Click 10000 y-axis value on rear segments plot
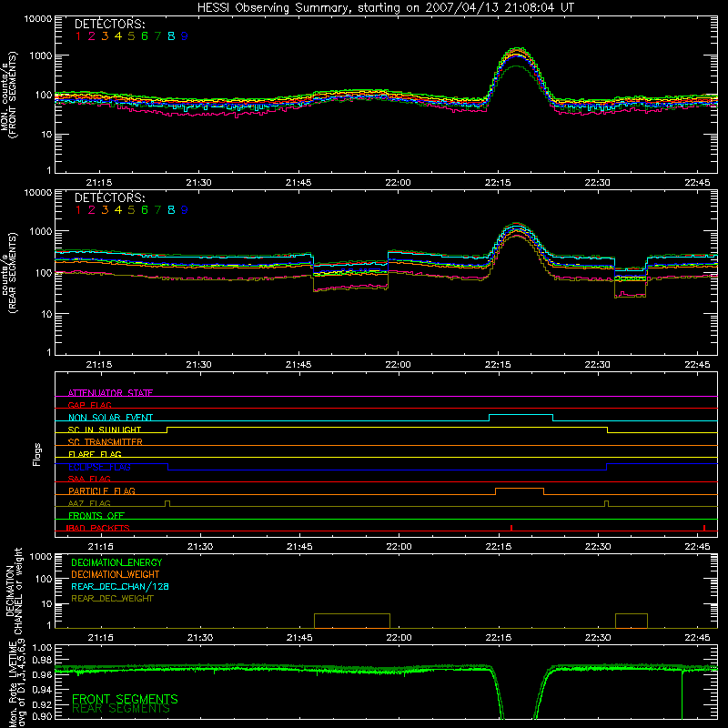The height and width of the screenshot is (728, 728). point(38,193)
